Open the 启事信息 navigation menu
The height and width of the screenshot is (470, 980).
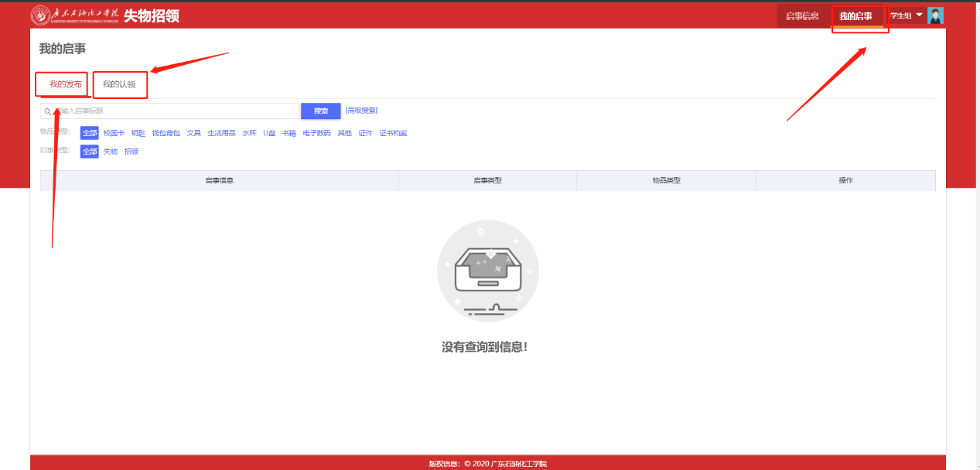pos(802,15)
